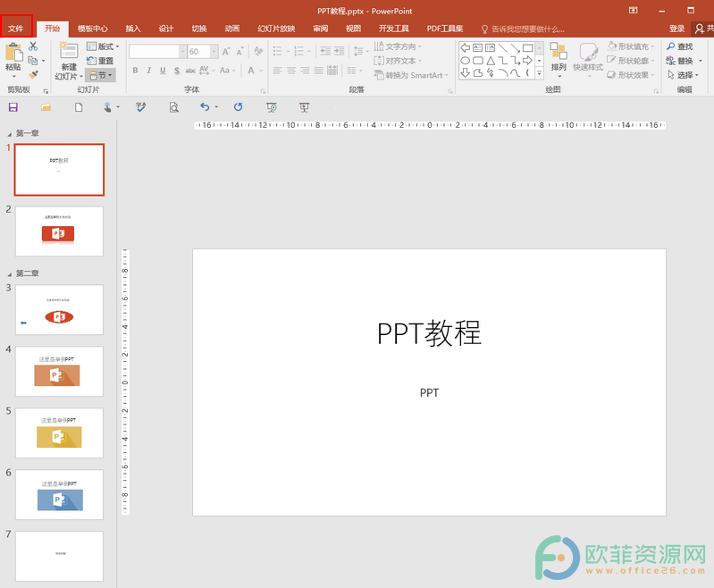Click the Print Preview magnifier icon

(173, 107)
